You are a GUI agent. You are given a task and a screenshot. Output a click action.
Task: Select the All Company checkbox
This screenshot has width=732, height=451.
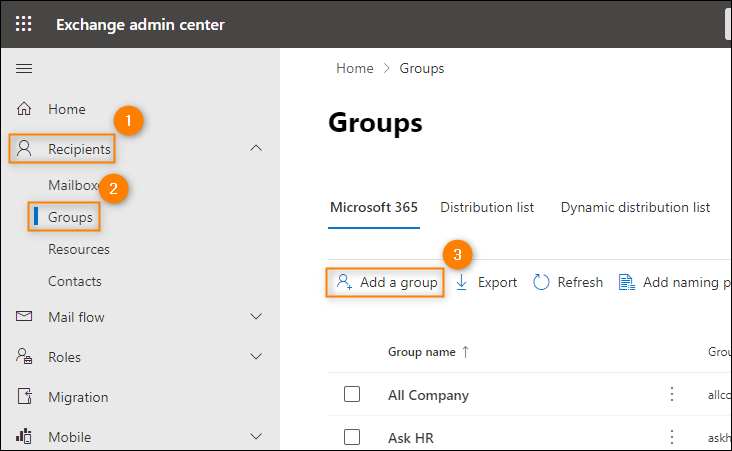click(352, 394)
